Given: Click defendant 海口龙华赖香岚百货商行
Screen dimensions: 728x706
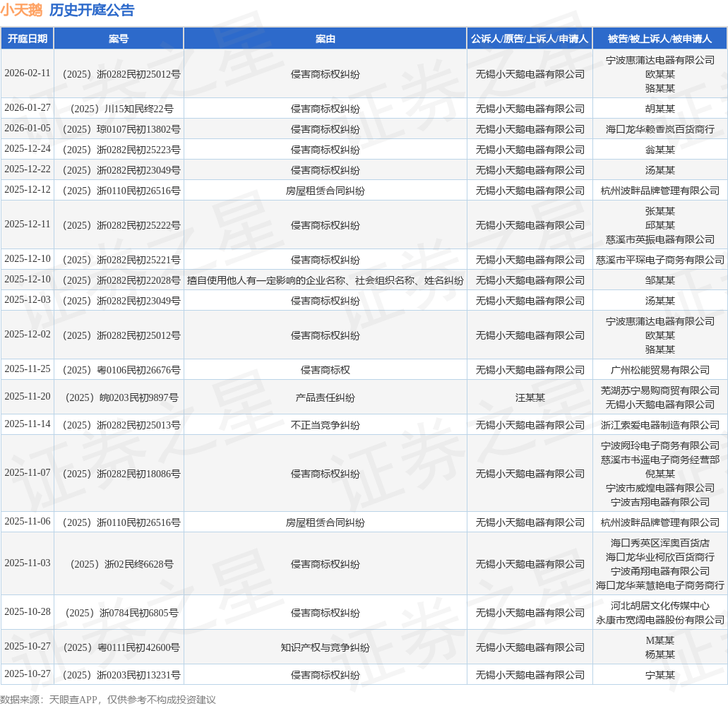Looking at the screenshot, I should pyautogui.click(x=660, y=129).
